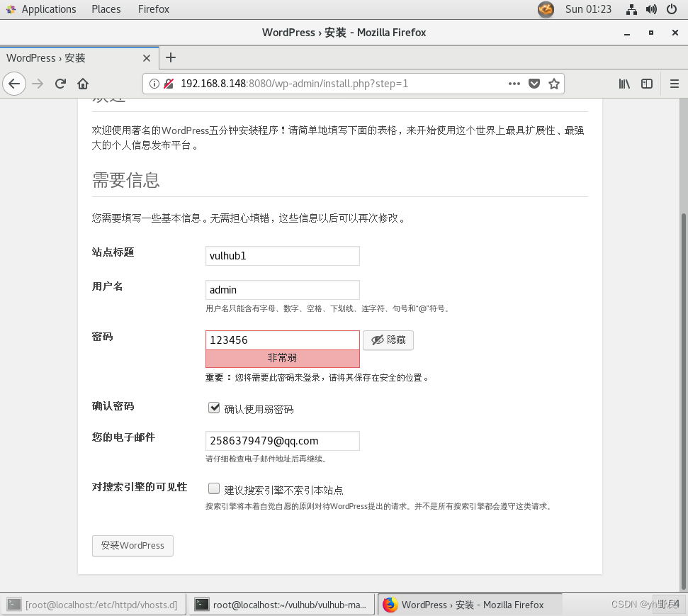The height and width of the screenshot is (616, 688).
Task: Open the Firefox app menu in top bar
Action: [x=154, y=9]
